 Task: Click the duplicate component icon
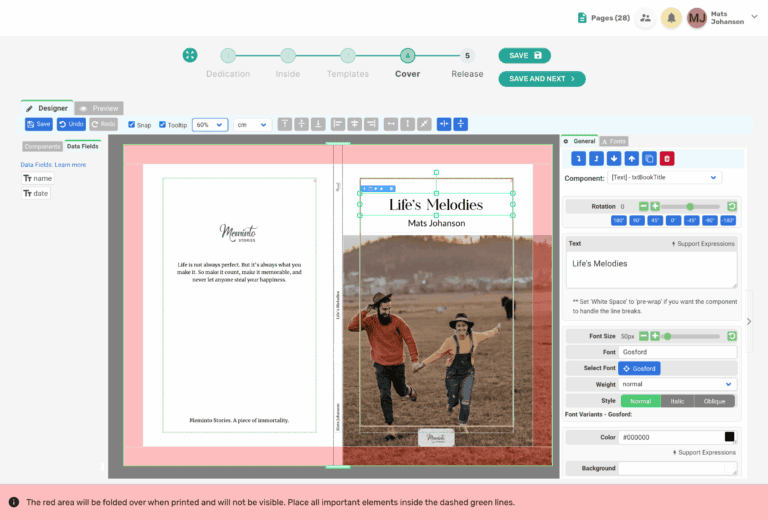[x=649, y=158]
